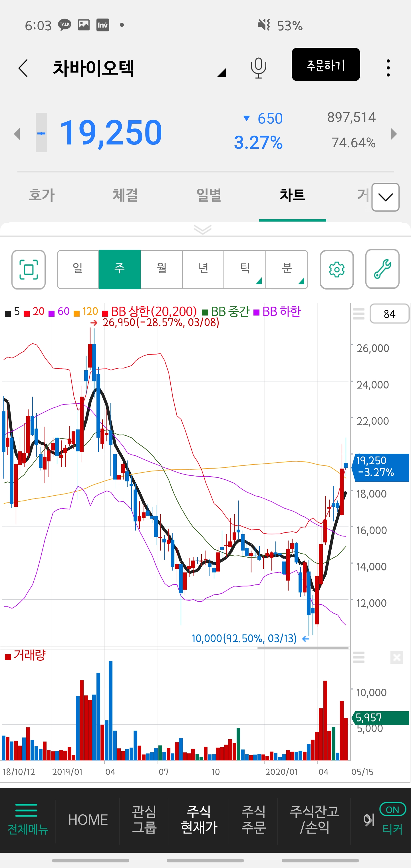Viewport: 411px width, 868px height.
Task: Open 주식현재가 in bottom bar
Action: coord(199,819)
